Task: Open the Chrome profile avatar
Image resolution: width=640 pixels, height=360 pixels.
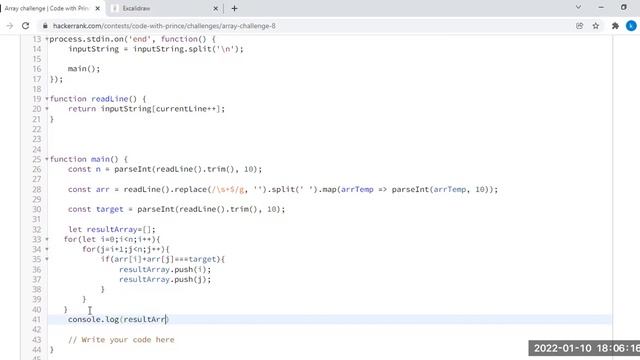Action: pyautogui.click(x=631, y=26)
